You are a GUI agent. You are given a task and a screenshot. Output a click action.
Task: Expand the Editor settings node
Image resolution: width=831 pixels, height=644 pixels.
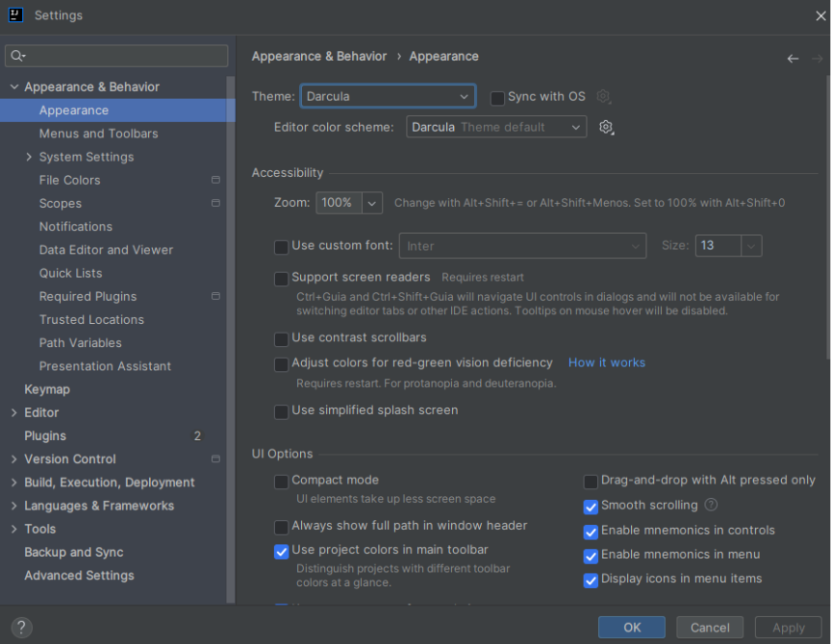click(14, 412)
